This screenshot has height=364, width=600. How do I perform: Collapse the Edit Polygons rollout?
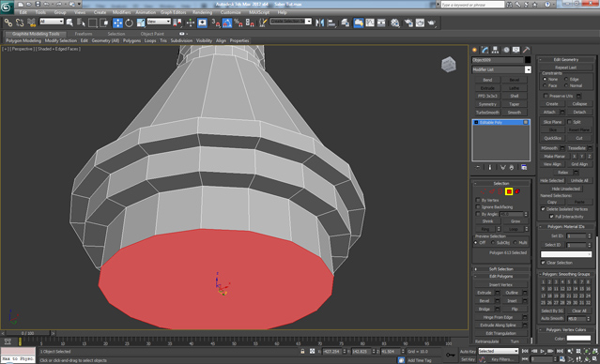pos(500,276)
